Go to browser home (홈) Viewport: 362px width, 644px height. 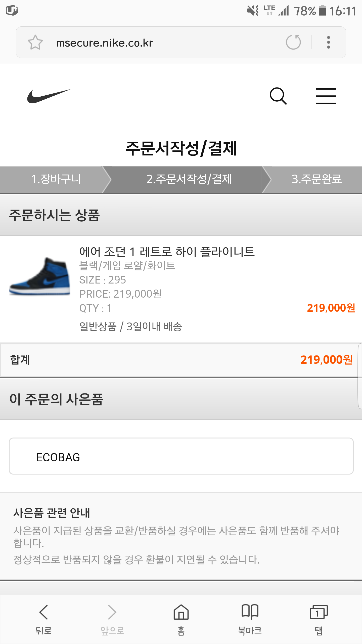pyautogui.click(x=181, y=619)
